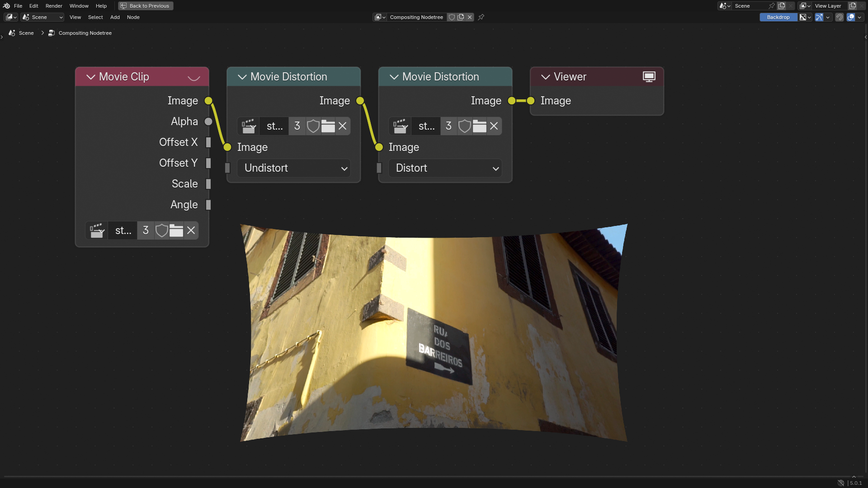Viewport: 868px width, 488px height.
Task: Toggle the overlays button in the header
Action: pos(851,17)
